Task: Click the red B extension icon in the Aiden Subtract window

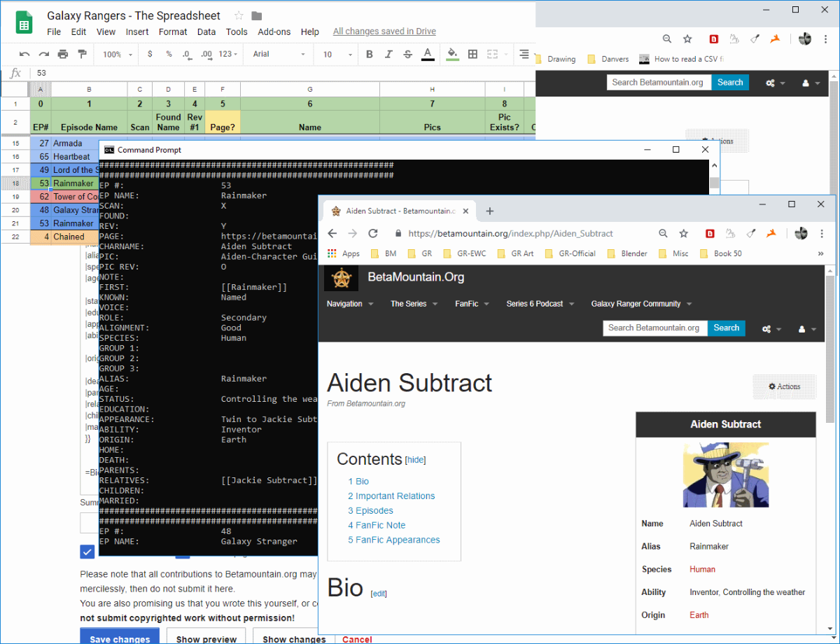Action: pyautogui.click(x=710, y=233)
